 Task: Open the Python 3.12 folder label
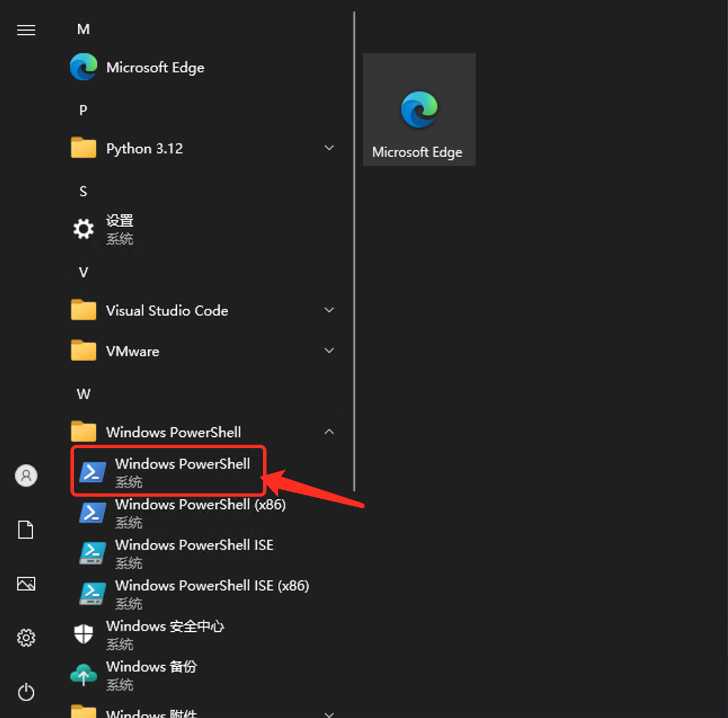point(145,149)
